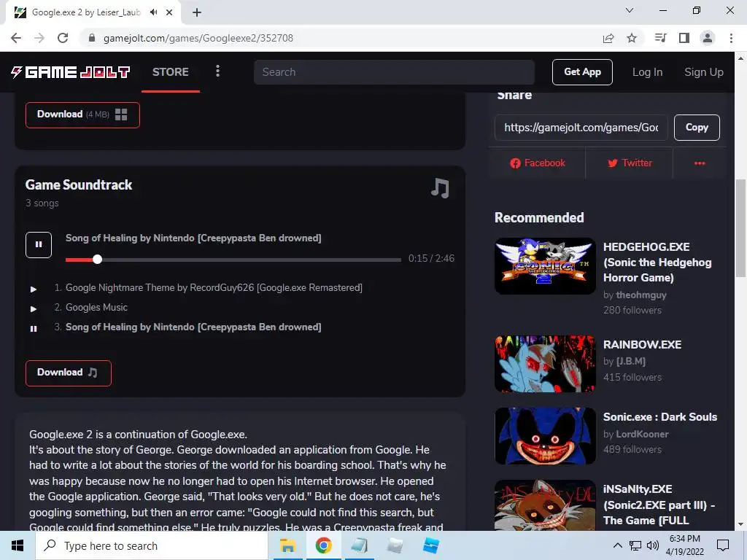Screen dimensions: 747x560
Task: Open File Explorer from taskbar
Action: pyautogui.click(x=287, y=545)
